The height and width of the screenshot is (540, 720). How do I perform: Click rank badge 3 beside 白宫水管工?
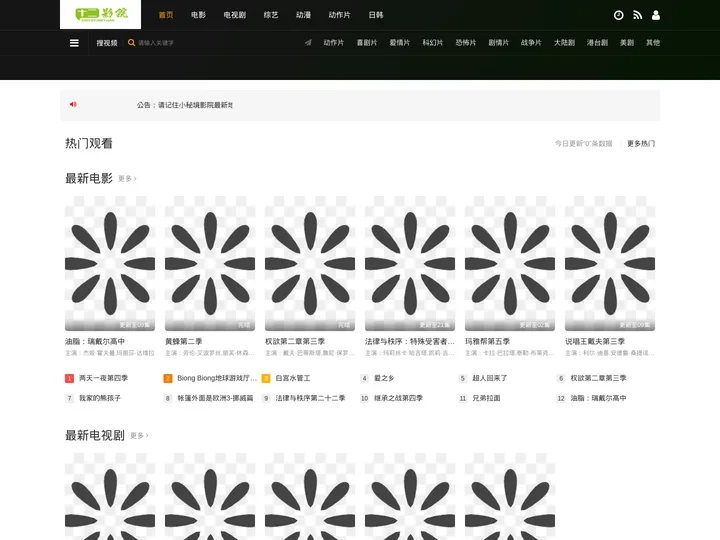pyautogui.click(x=266, y=378)
